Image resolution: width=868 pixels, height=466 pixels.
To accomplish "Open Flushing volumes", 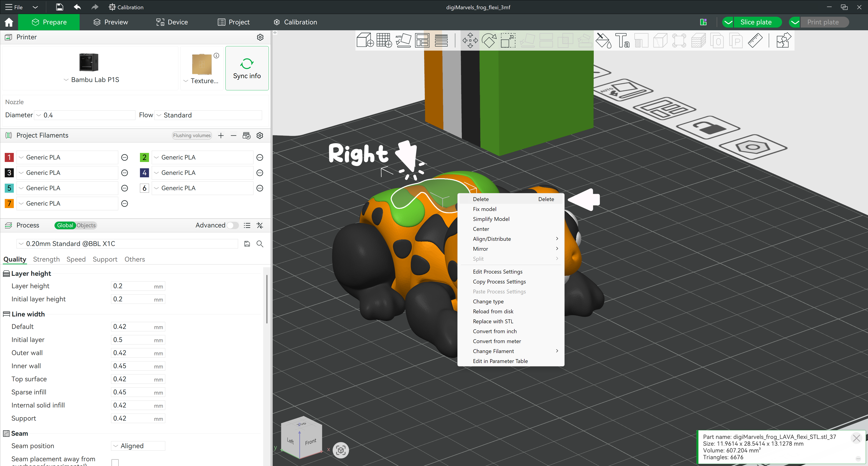I will pos(192,135).
